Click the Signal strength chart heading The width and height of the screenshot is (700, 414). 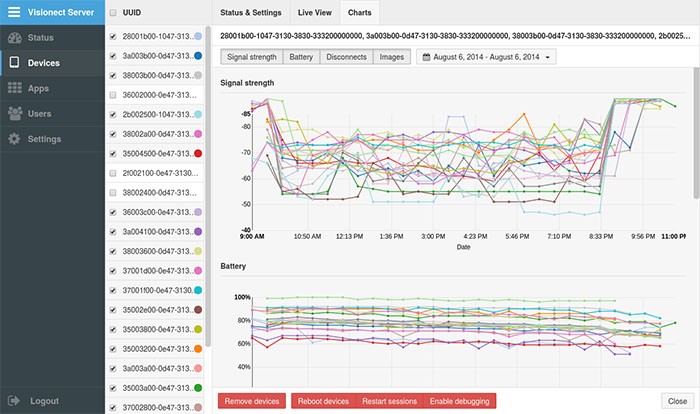pos(247,83)
